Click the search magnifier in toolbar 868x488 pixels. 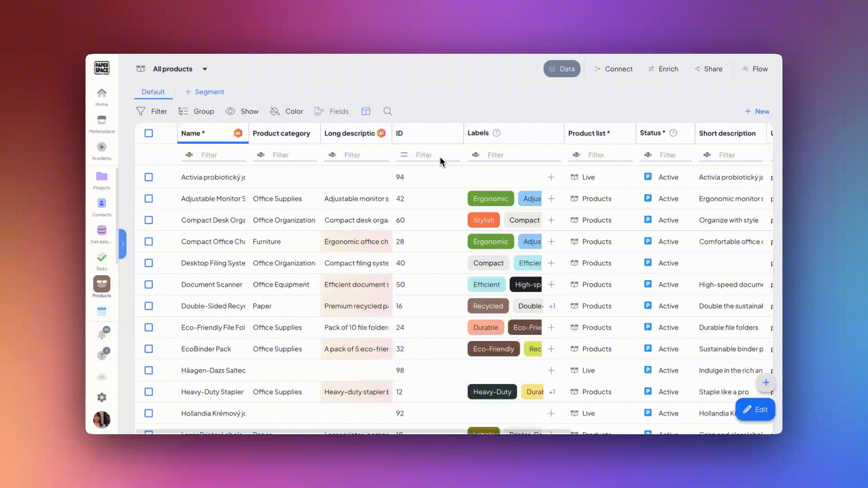tap(387, 111)
